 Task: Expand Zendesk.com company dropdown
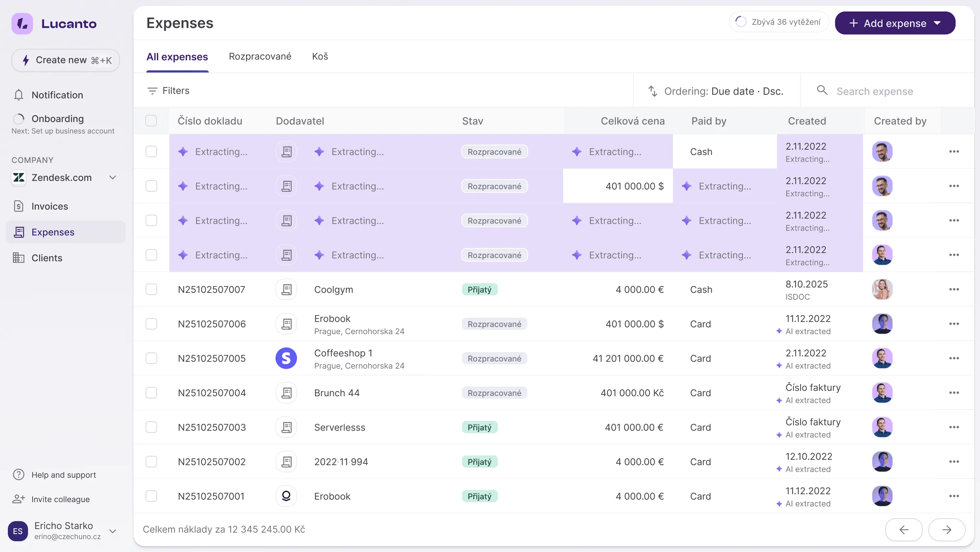click(x=112, y=177)
